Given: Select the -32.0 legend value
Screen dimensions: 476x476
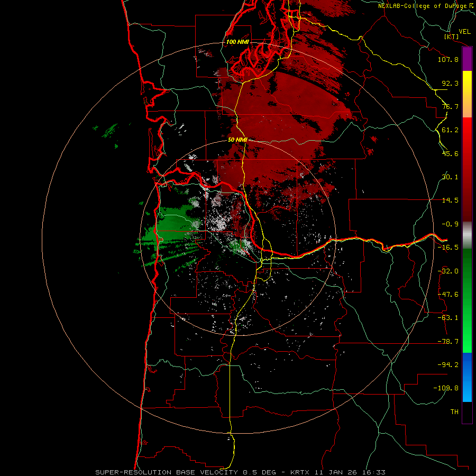Looking at the screenshot, I should [448, 271].
